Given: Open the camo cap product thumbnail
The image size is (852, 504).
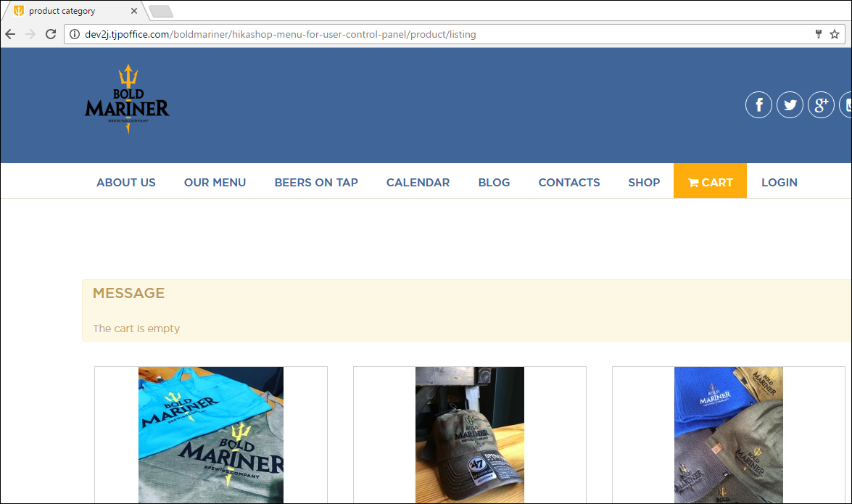Looking at the screenshot, I should pos(470,435).
